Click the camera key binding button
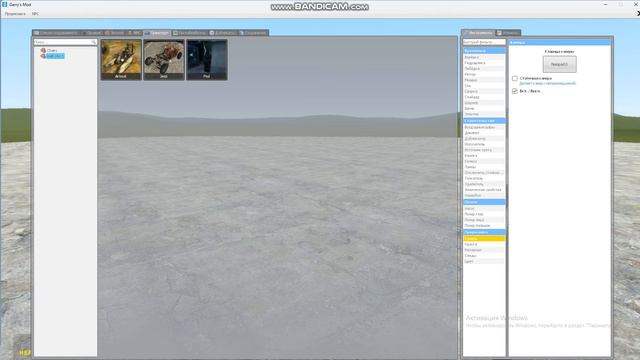640x360 pixels. pyautogui.click(x=560, y=64)
